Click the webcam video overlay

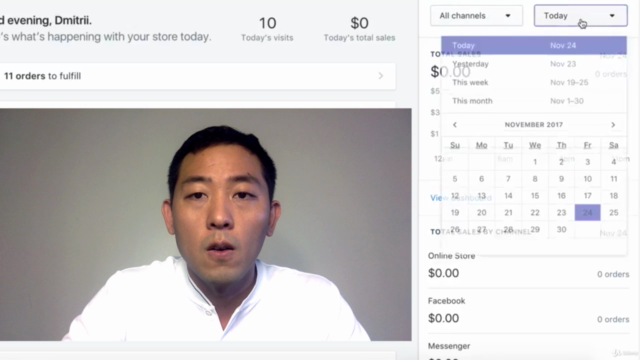(205, 224)
